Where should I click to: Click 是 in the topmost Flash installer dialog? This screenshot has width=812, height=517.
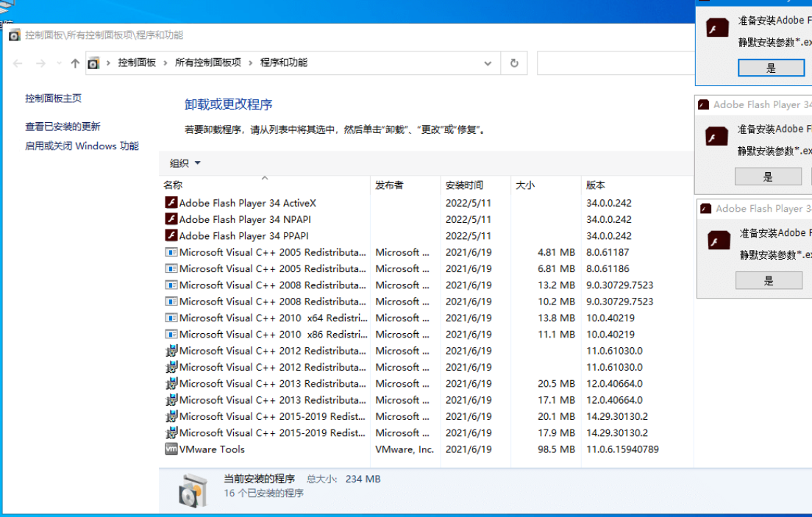coord(771,68)
